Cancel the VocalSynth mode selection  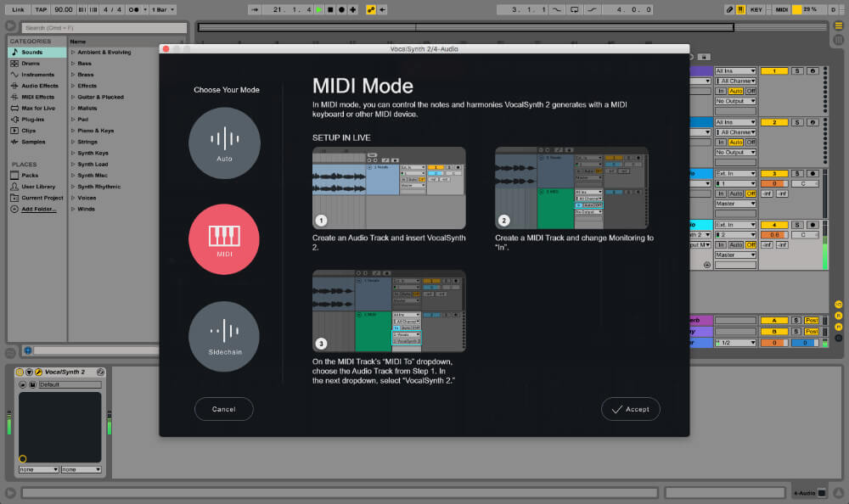223,409
